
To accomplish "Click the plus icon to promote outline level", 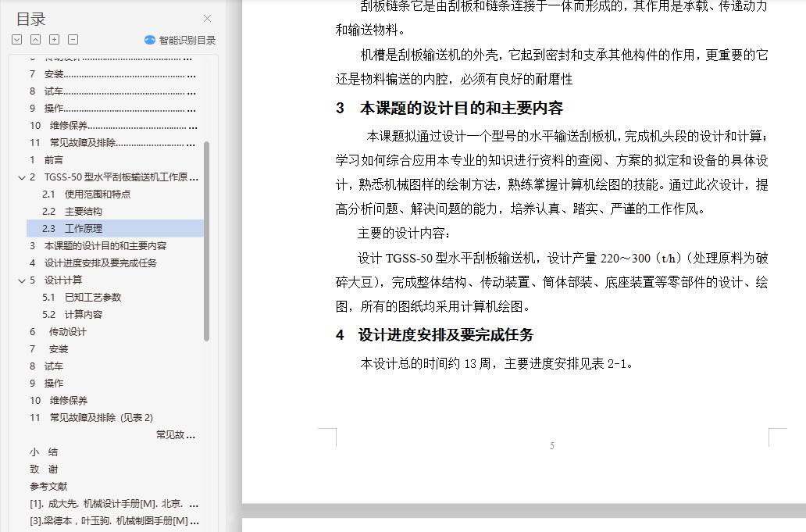I will coord(55,40).
